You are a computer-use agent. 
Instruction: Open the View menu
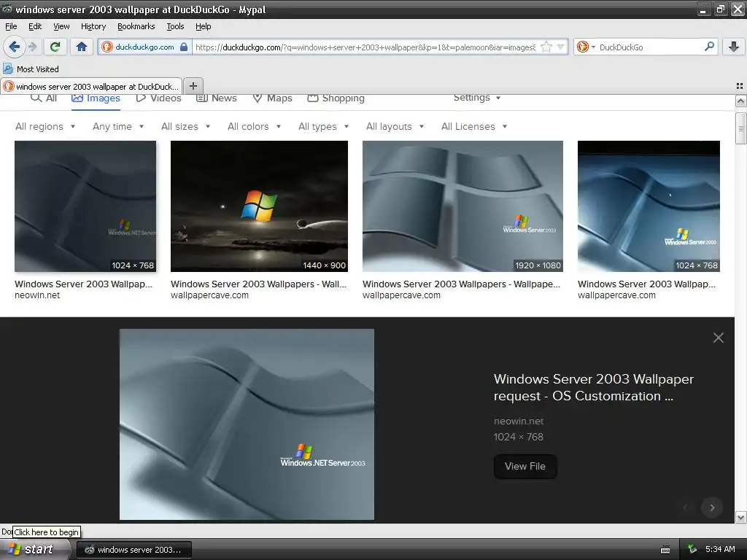point(61,26)
